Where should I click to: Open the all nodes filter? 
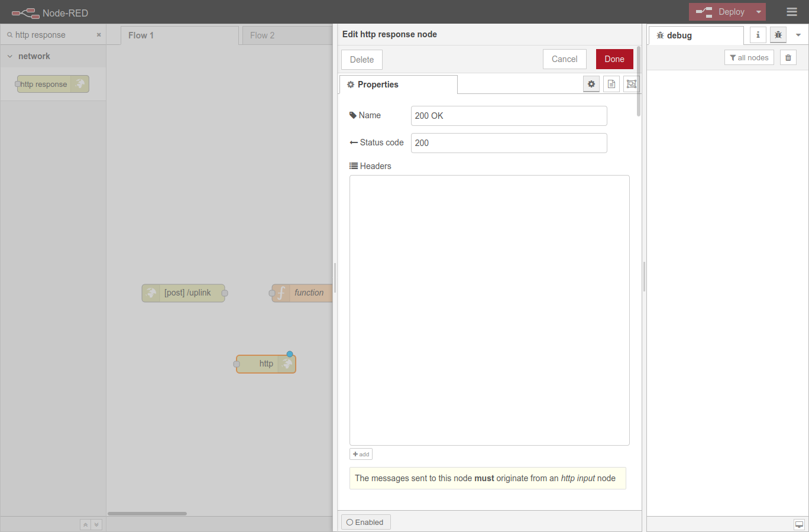point(749,57)
